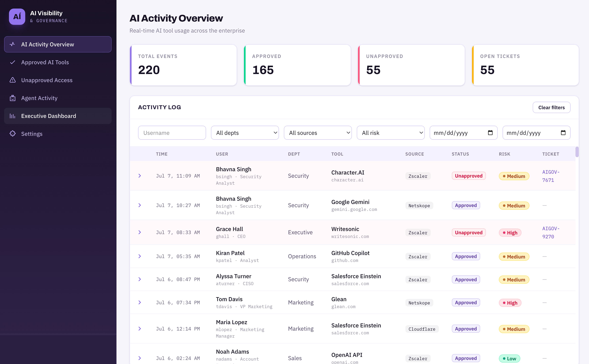Image resolution: width=589 pixels, height=364 pixels.
Task: Click the Settings gear icon
Action: 13,134
